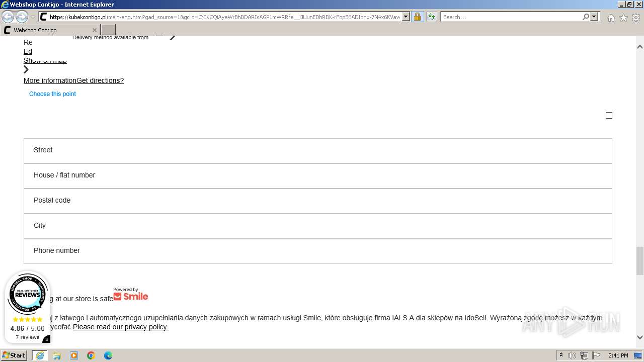This screenshot has width=644, height=362.
Task: Click the scrollbar up arrow
Action: point(640,47)
